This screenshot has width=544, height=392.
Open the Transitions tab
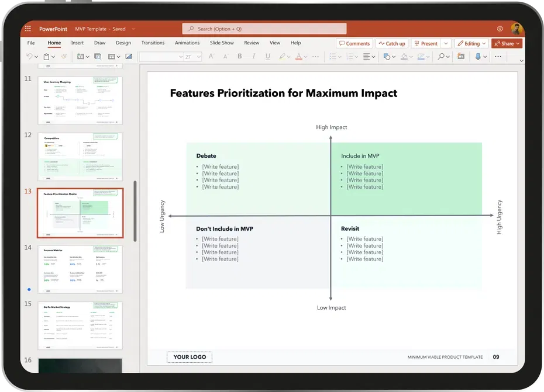click(153, 43)
